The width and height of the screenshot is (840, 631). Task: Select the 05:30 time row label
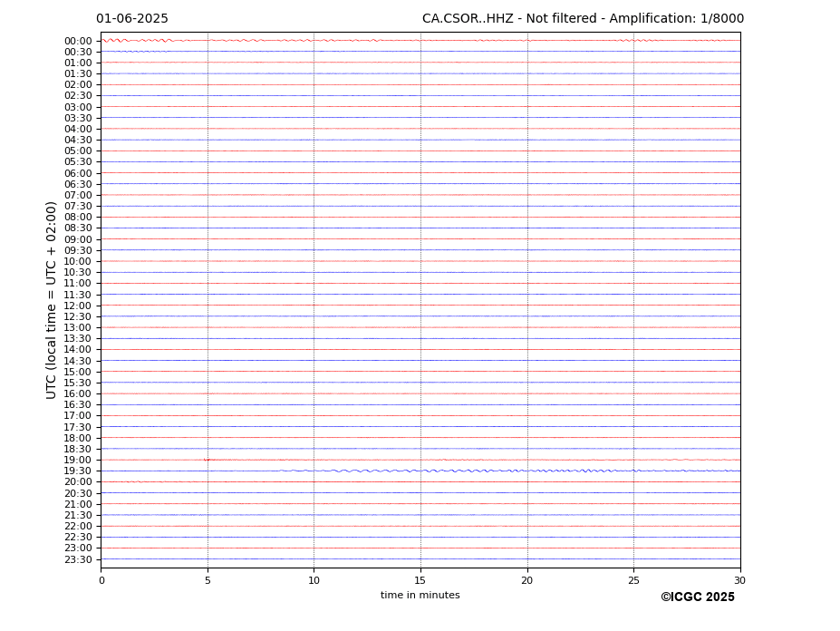[78, 162]
